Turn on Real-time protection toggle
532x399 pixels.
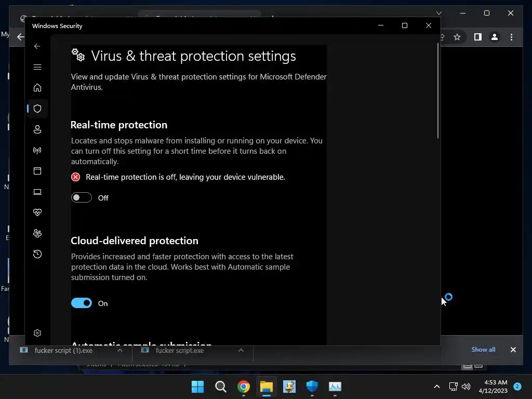tap(82, 197)
